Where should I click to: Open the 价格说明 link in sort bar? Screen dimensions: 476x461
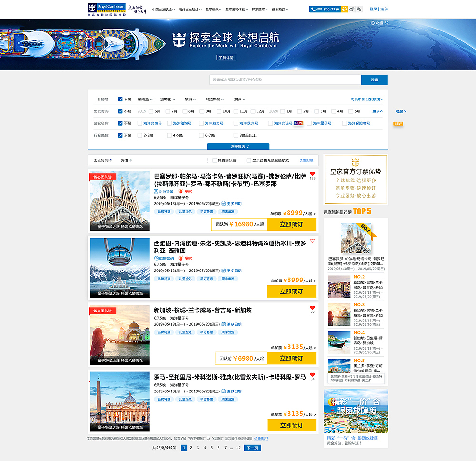[306, 160]
